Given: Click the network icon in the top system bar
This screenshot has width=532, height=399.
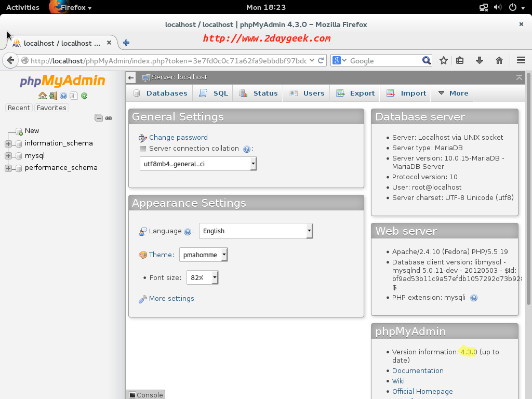Looking at the screenshot, I should click(x=484, y=7).
